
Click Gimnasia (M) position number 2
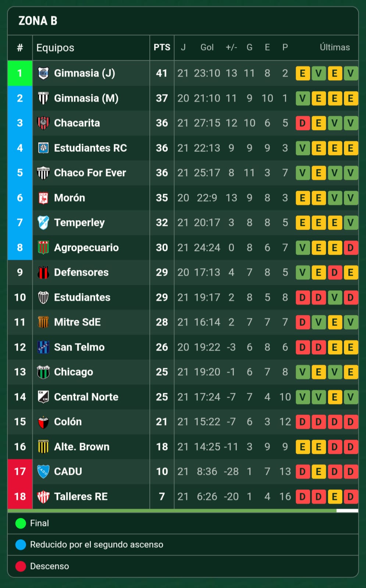coord(20,98)
